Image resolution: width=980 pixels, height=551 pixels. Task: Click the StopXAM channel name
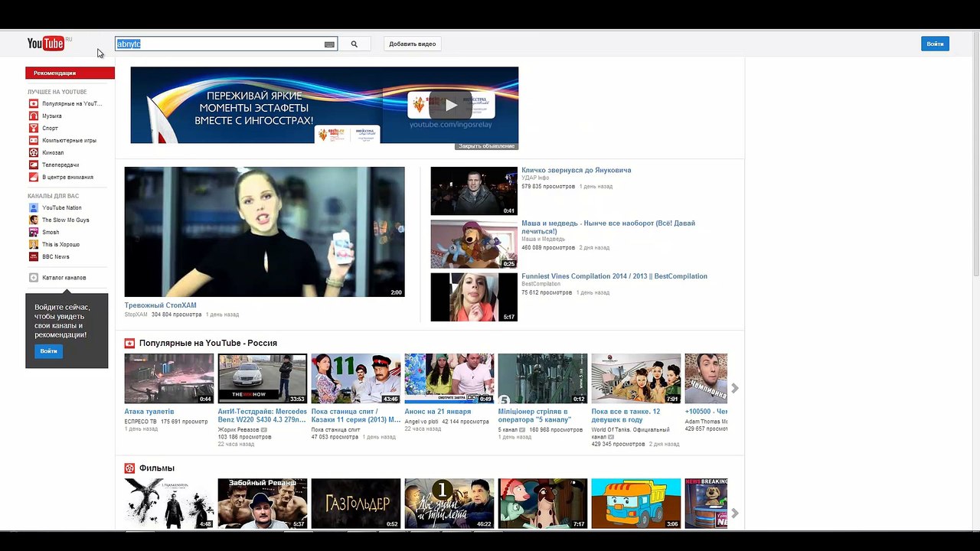(136, 315)
